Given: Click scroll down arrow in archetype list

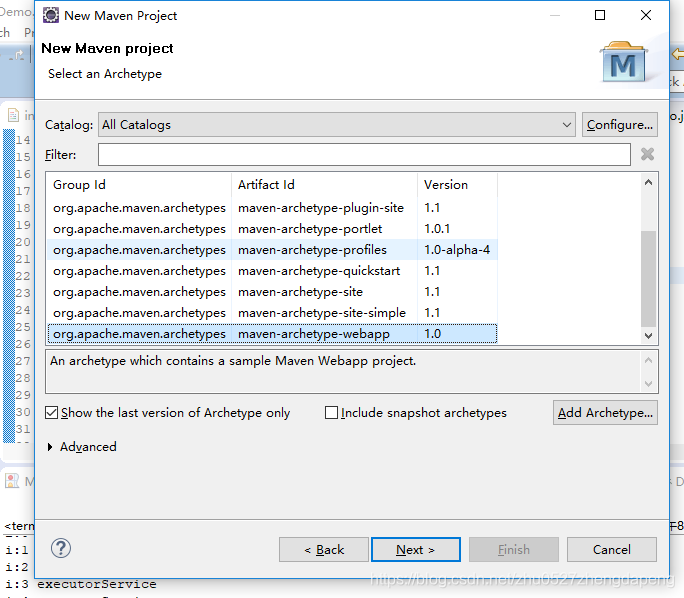Looking at the screenshot, I should (x=648, y=335).
